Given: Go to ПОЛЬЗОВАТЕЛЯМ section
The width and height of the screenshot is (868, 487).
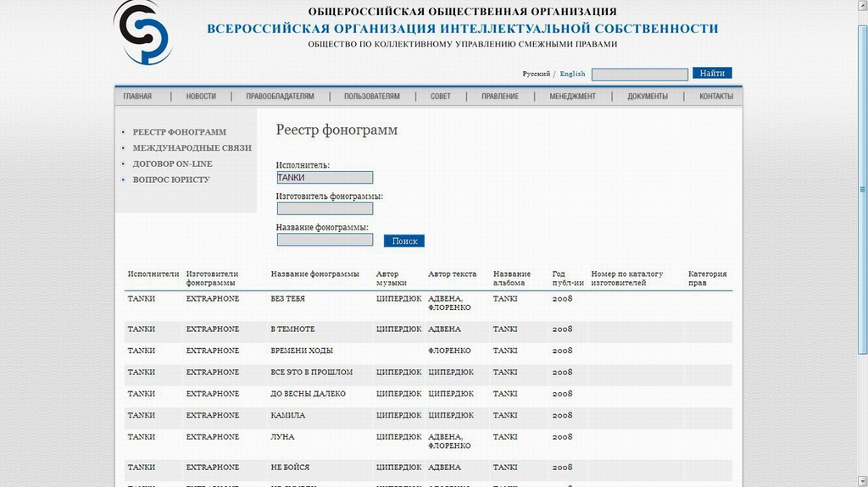Looking at the screenshot, I should [x=372, y=97].
